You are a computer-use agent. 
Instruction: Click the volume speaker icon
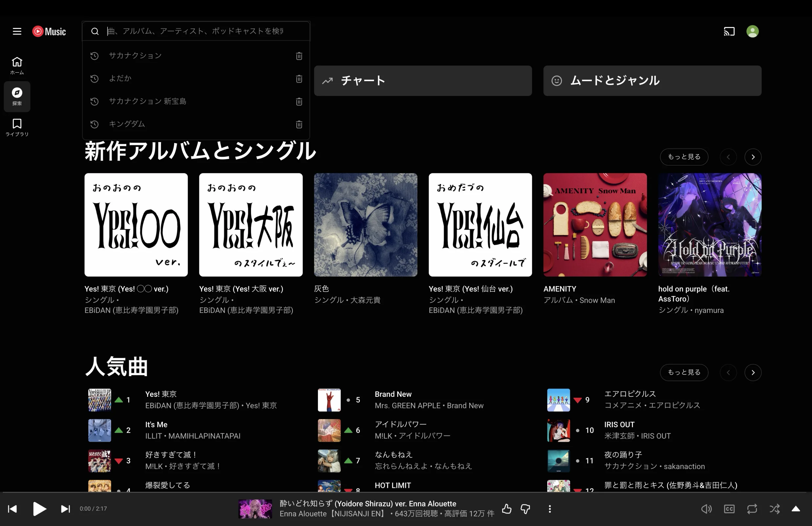(x=706, y=509)
